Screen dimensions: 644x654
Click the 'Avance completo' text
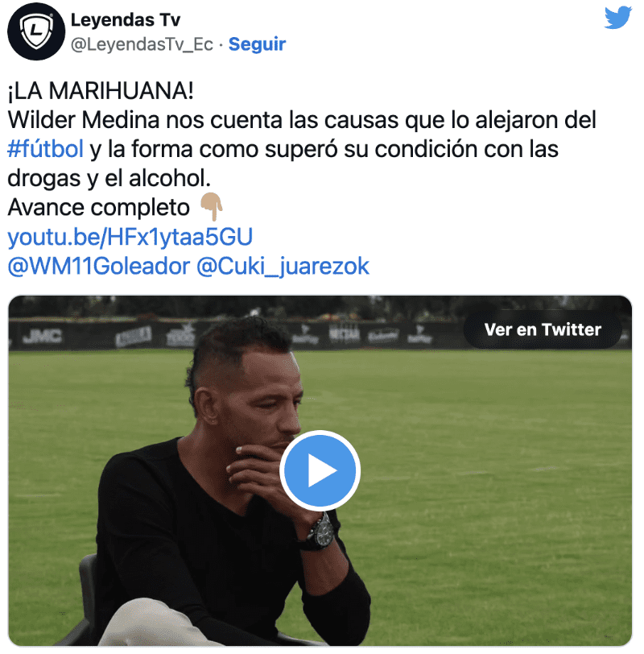(99, 207)
